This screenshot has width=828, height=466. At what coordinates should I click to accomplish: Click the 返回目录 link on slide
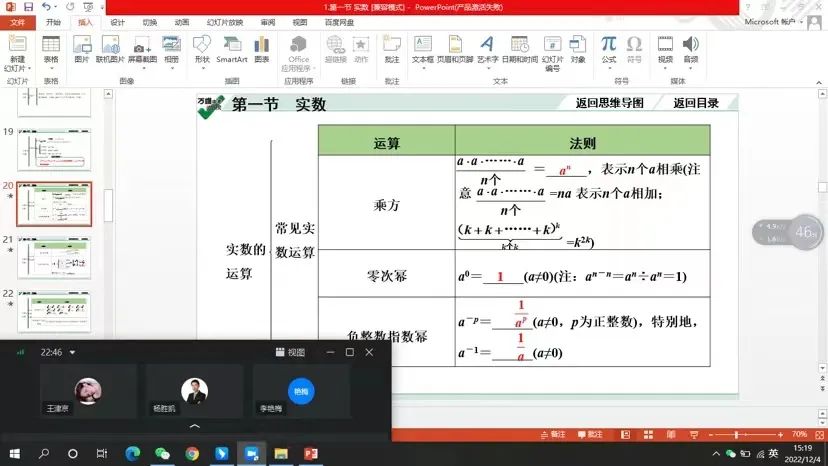[x=695, y=103]
